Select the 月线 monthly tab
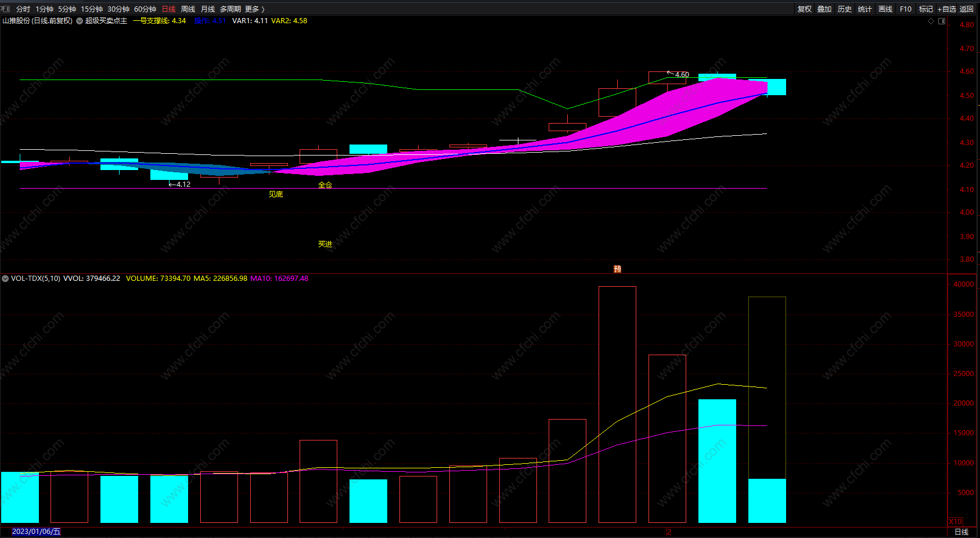The height and width of the screenshot is (538, 980). (208, 9)
